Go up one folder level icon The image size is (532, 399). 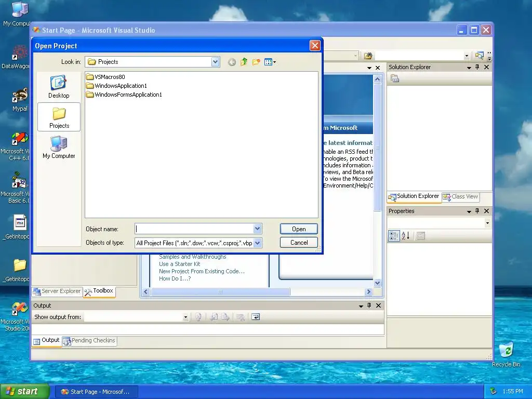point(244,62)
